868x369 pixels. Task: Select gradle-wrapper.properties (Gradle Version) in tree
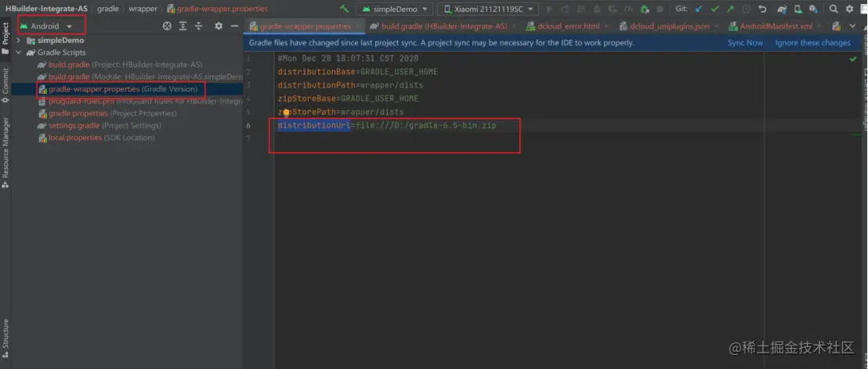(118, 89)
